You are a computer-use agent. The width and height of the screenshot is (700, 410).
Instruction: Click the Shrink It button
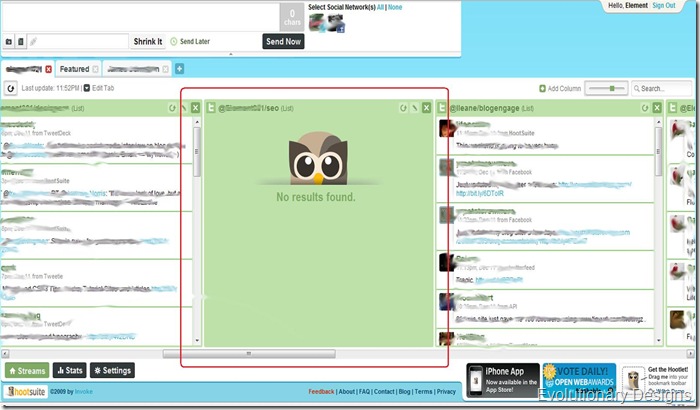(x=148, y=42)
